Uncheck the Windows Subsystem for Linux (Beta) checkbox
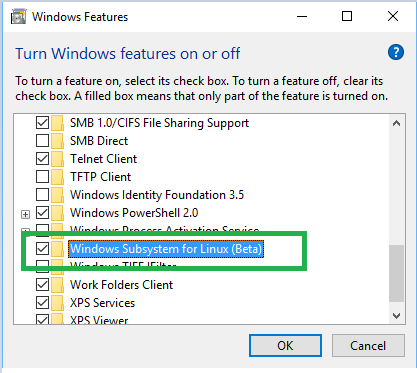This screenshot has height=373, width=417. (42, 249)
